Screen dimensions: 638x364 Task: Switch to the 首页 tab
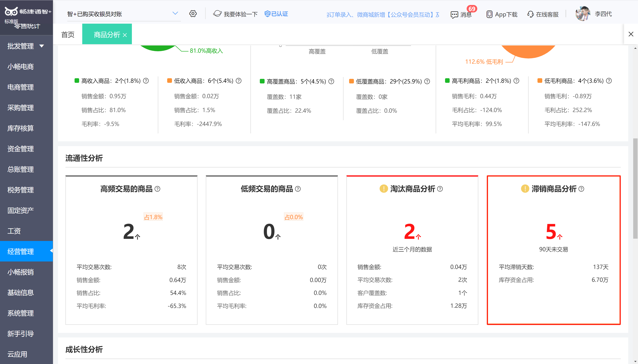[x=68, y=34]
